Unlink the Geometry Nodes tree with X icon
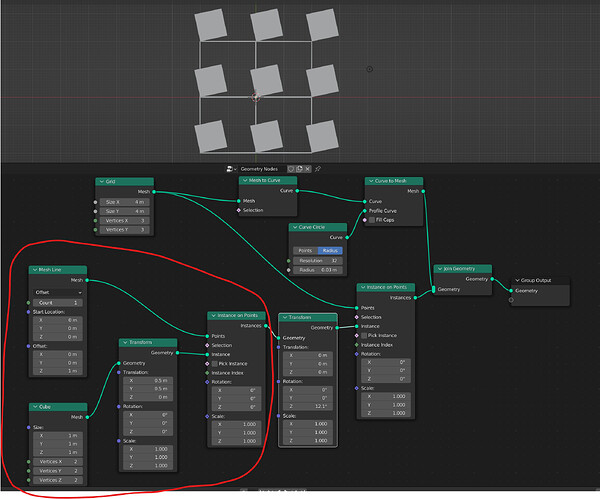Image resolution: width=600 pixels, height=499 pixels. pyautogui.click(x=308, y=169)
